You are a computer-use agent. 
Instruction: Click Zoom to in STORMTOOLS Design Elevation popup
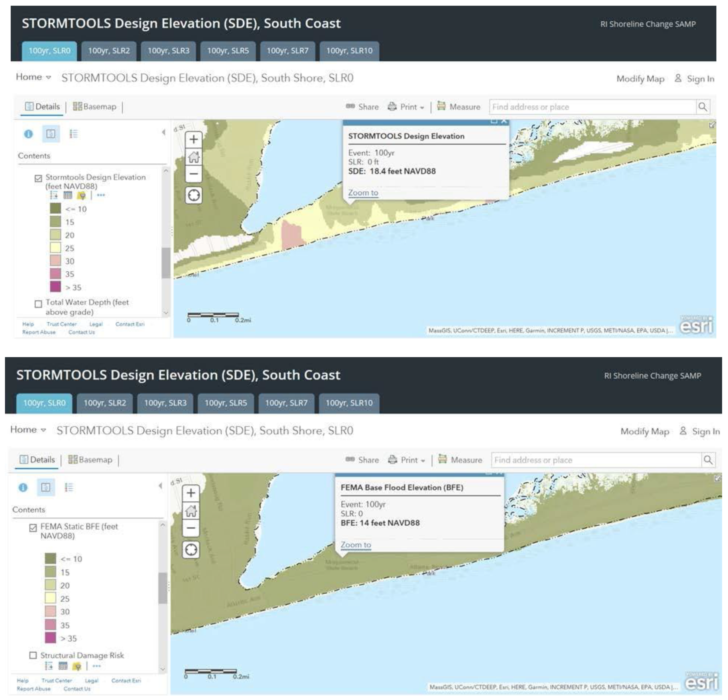[x=363, y=193]
